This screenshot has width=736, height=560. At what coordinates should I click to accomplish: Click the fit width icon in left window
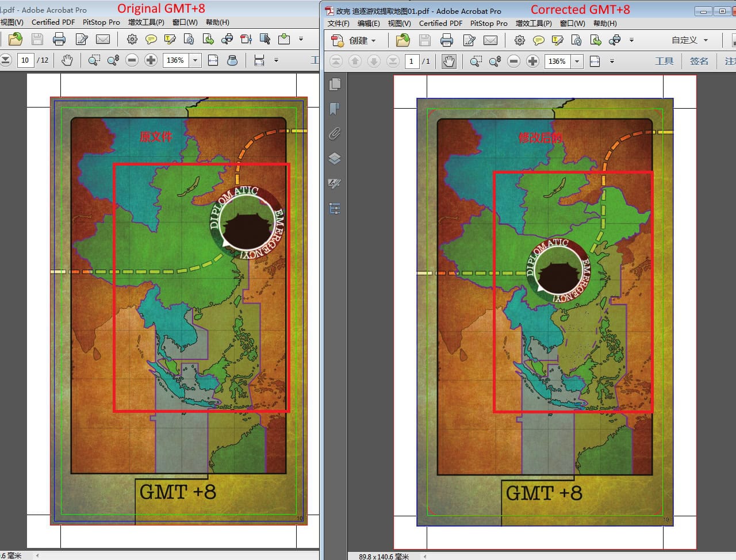[x=213, y=60]
